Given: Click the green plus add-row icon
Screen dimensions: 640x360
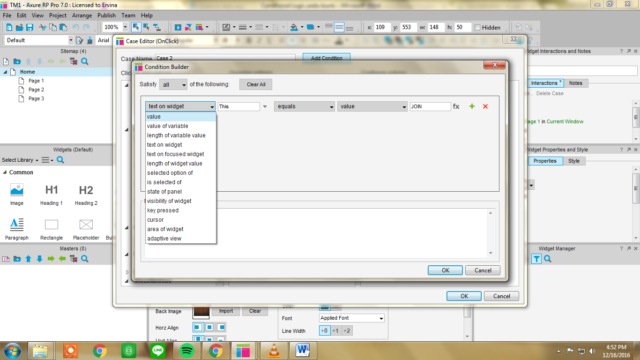Looking at the screenshot, I should 472,107.
